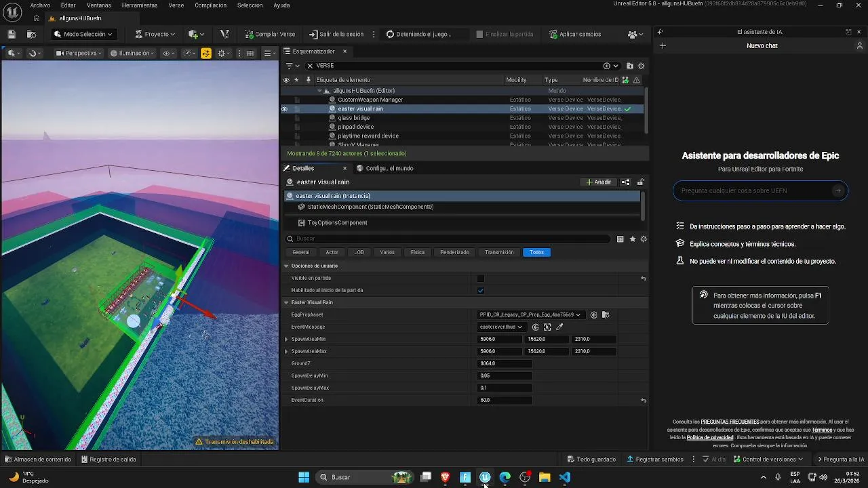868x488 pixels.
Task: Click the Añadir component button
Action: point(599,182)
